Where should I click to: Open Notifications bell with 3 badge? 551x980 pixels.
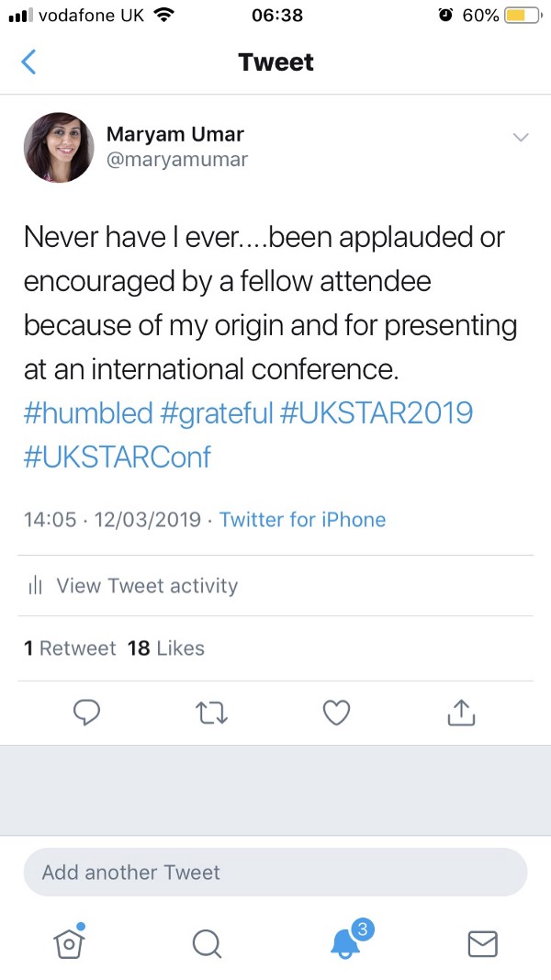tap(345, 941)
